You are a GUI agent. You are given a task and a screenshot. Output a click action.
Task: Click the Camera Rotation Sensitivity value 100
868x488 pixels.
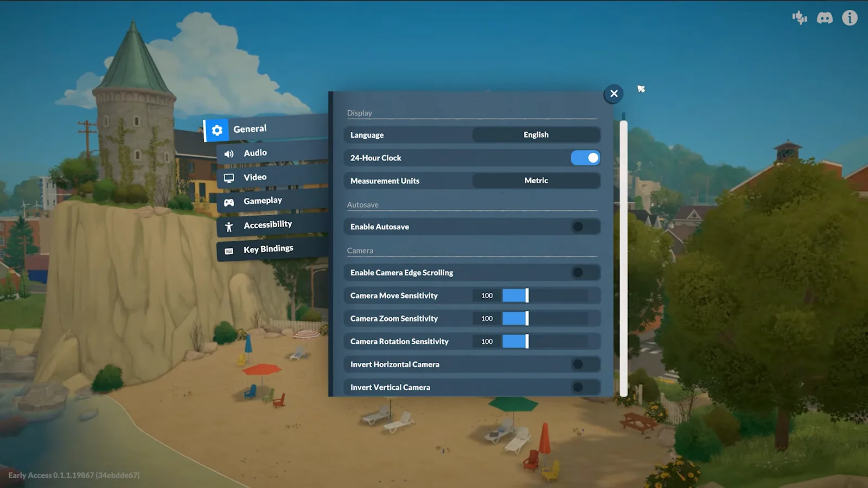coord(487,341)
